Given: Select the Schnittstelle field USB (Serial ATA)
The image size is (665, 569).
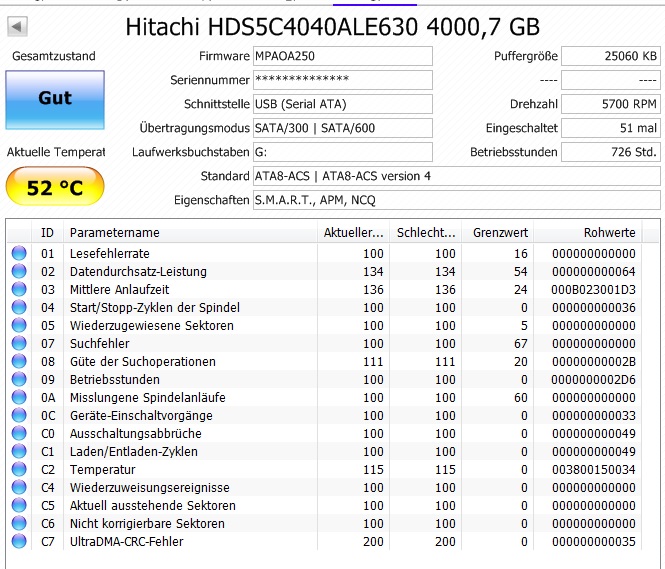Looking at the screenshot, I should click(343, 104).
